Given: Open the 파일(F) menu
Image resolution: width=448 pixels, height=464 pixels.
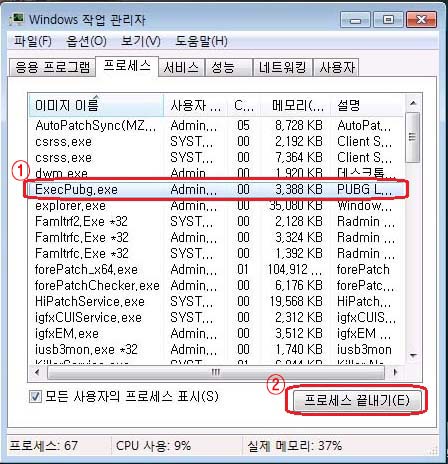Looking at the screenshot, I should [x=33, y=41].
